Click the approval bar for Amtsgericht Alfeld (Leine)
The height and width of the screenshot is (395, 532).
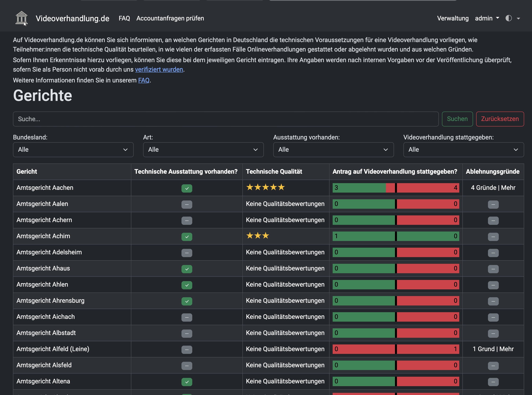point(396,349)
